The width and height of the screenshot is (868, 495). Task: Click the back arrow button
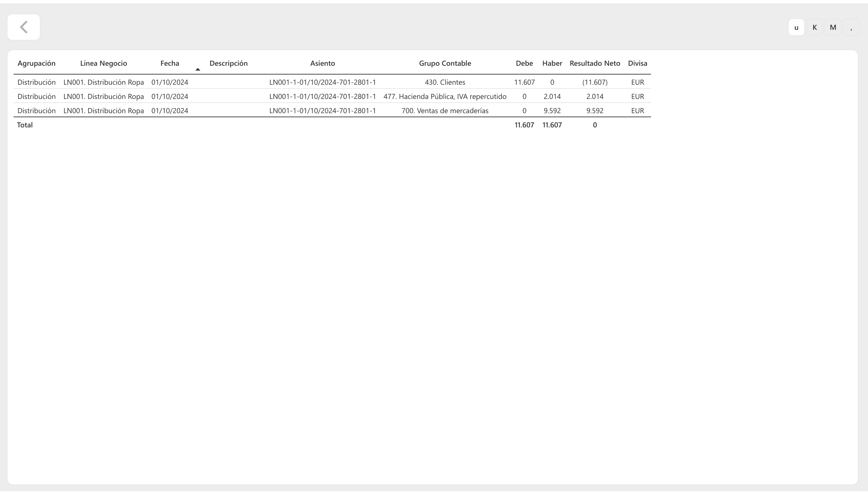[x=24, y=27]
